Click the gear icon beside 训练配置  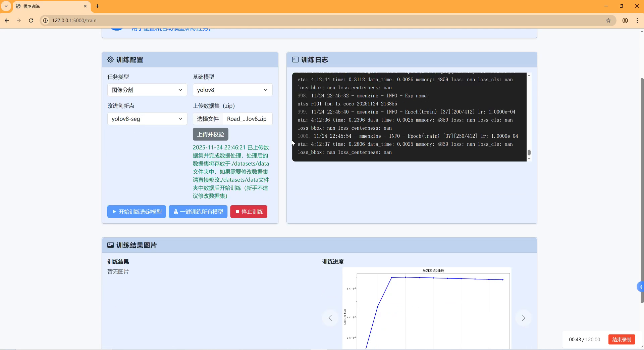pyautogui.click(x=111, y=60)
